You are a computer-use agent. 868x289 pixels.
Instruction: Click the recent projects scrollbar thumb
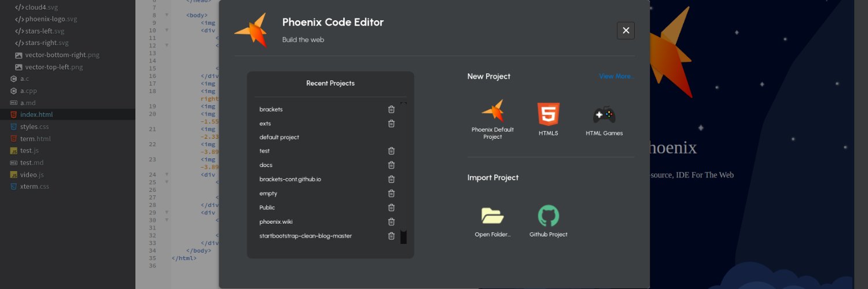coord(403,236)
